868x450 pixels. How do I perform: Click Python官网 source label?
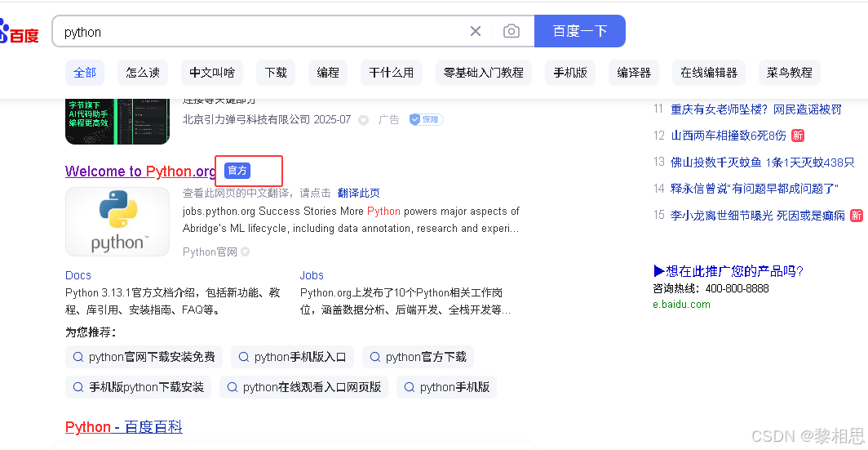coord(210,252)
